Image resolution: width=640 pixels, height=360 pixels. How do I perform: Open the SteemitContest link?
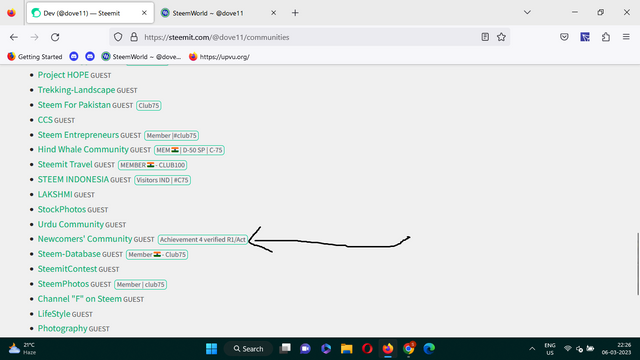67,269
